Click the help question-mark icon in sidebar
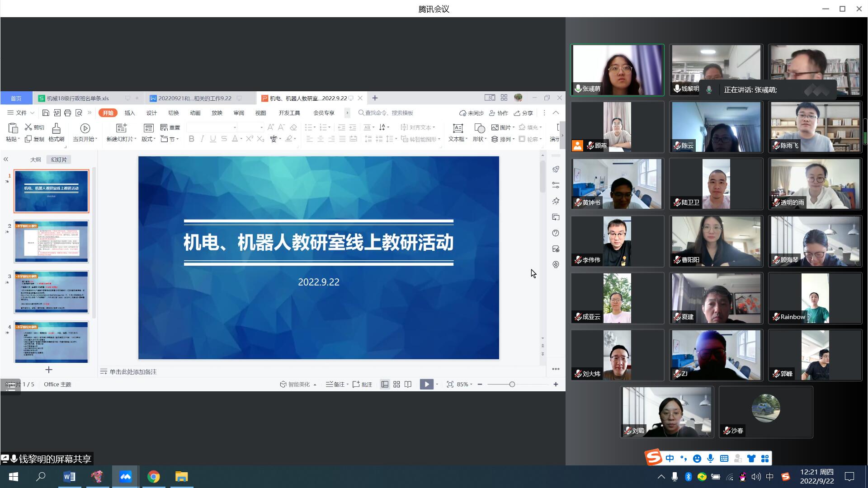Viewport: 868px width, 488px height. coord(556,233)
